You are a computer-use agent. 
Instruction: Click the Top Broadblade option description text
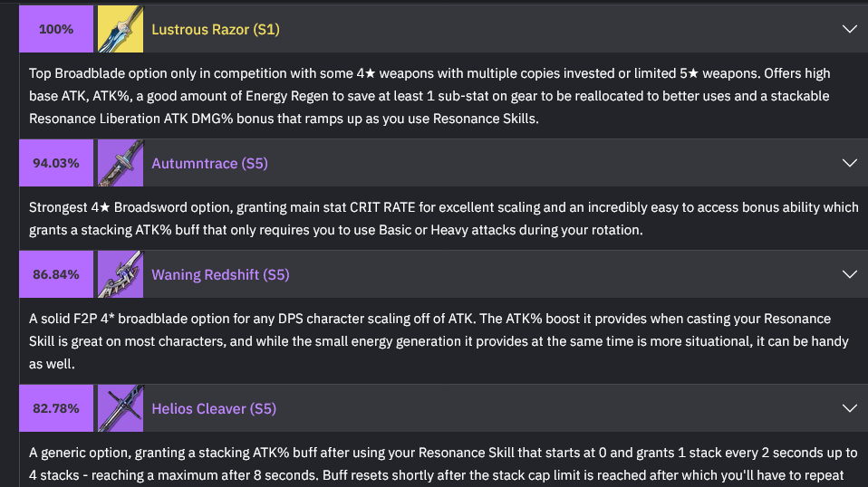click(x=429, y=96)
